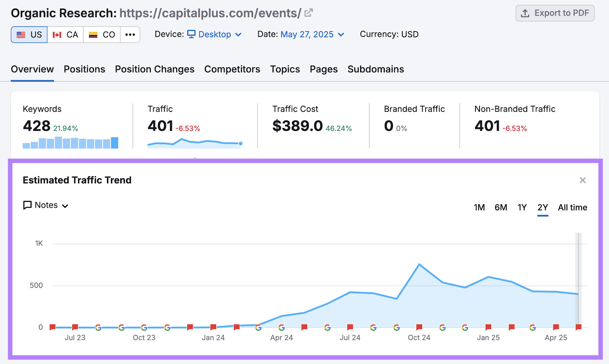Click the desktop device monitor icon

[191, 34]
